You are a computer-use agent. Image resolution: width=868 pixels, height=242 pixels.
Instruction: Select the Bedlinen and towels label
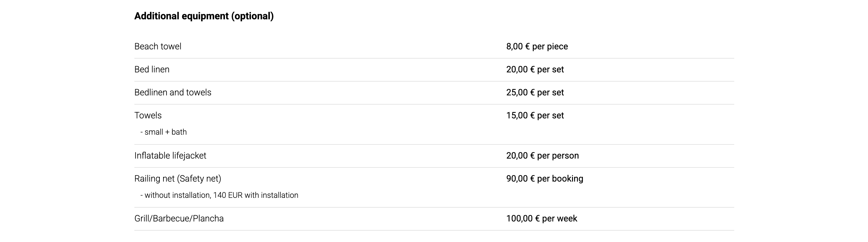point(173,93)
